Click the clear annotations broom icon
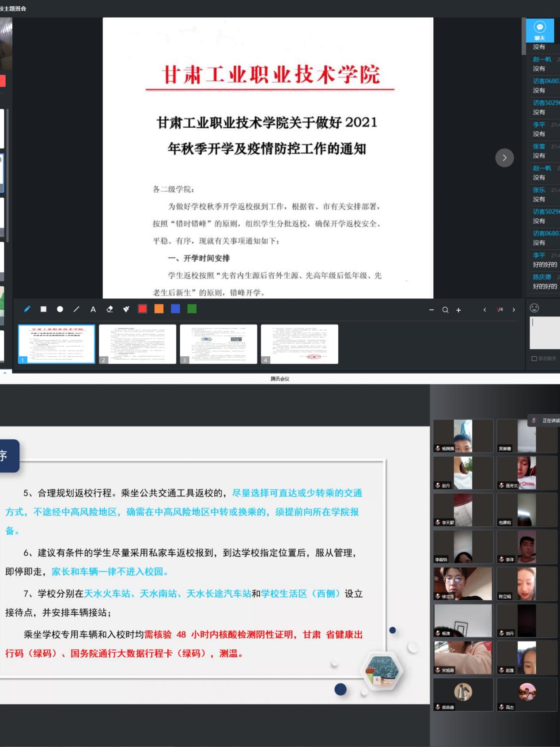 tap(126, 309)
